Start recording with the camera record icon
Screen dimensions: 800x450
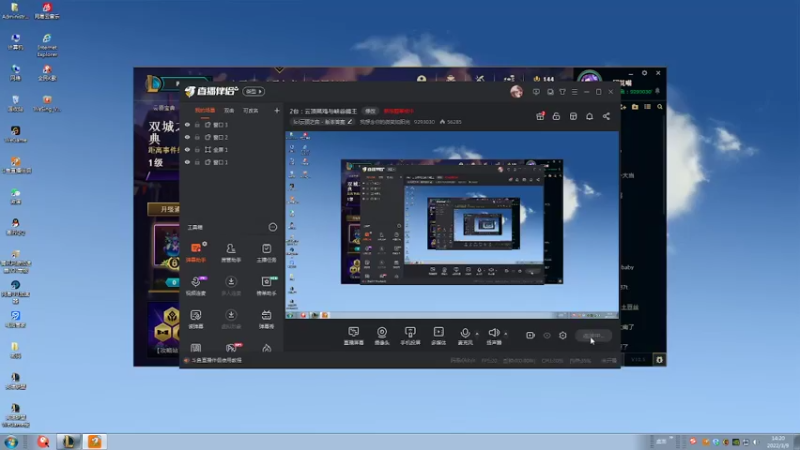point(530,335)
